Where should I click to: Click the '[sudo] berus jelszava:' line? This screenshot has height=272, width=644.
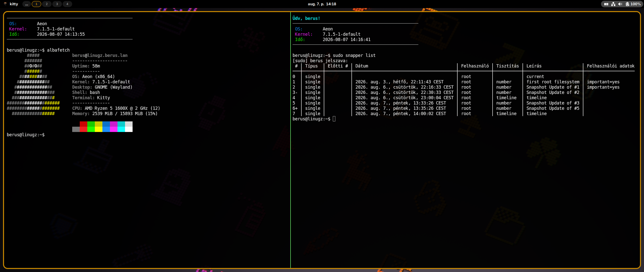320,61
